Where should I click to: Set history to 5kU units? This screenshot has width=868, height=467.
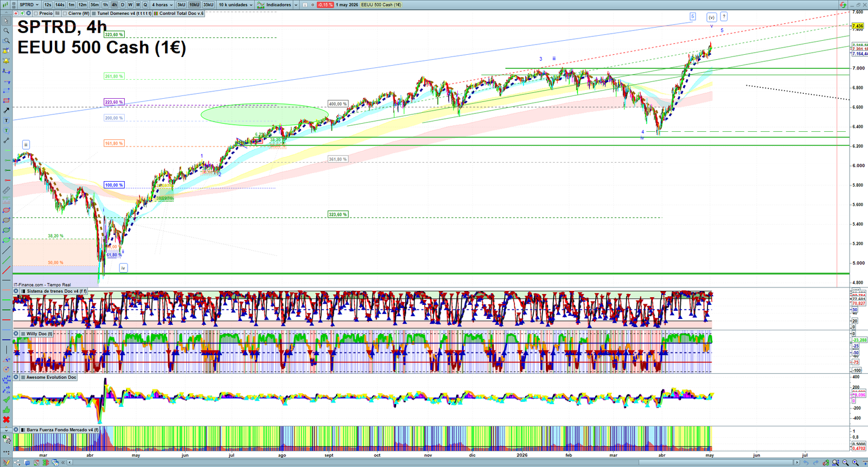[181, 5]
